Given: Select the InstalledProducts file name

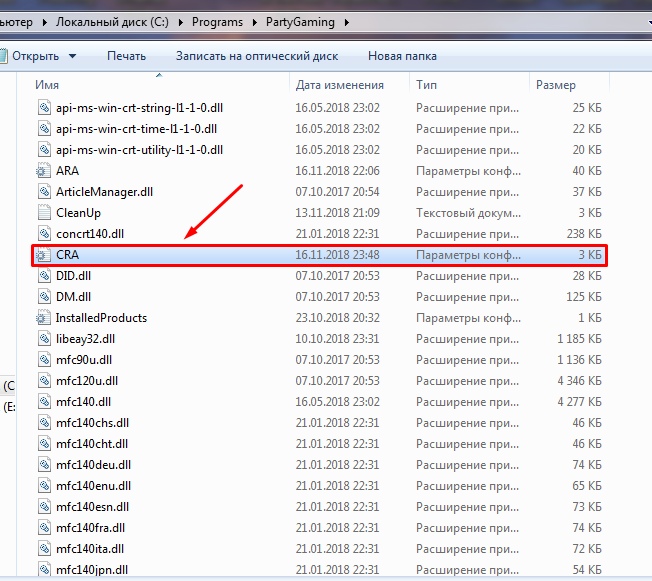Looking at the screenshot, I should point(101,318).
